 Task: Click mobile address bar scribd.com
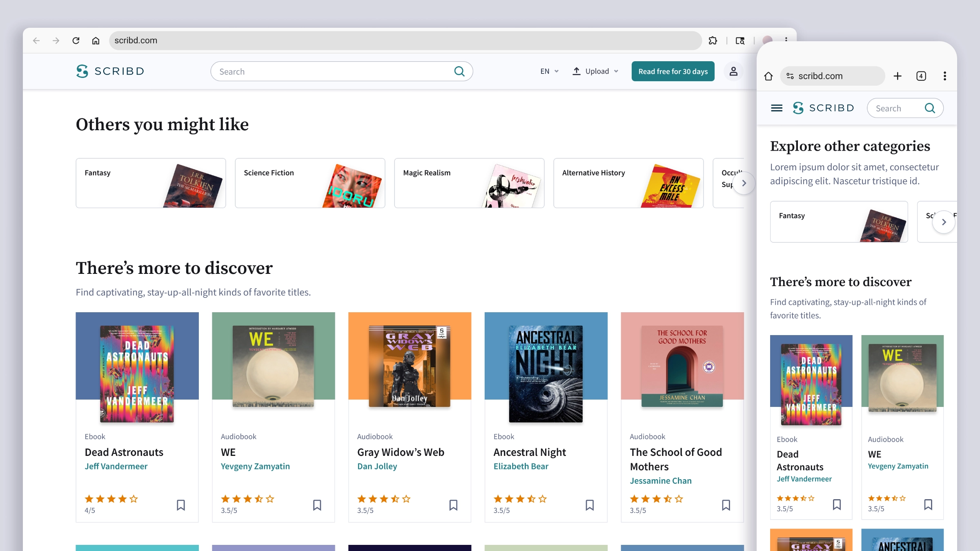(x=832, y=76)
